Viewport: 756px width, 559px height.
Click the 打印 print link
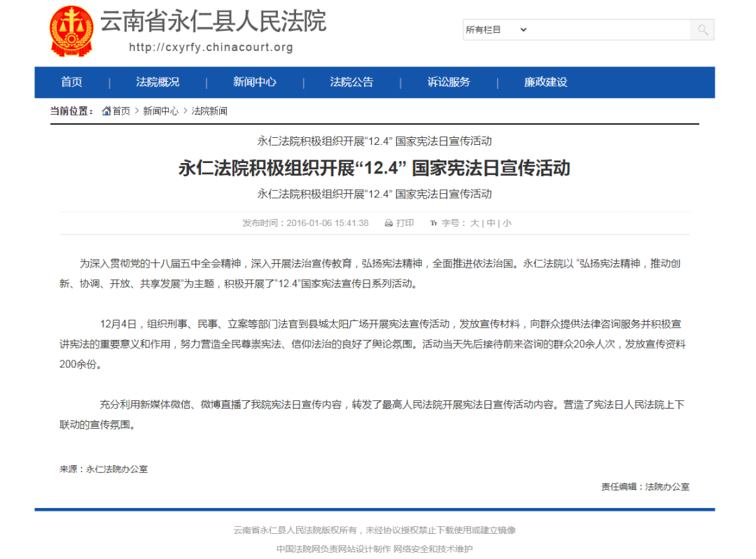pyautogui.click(x=405, y=223)
